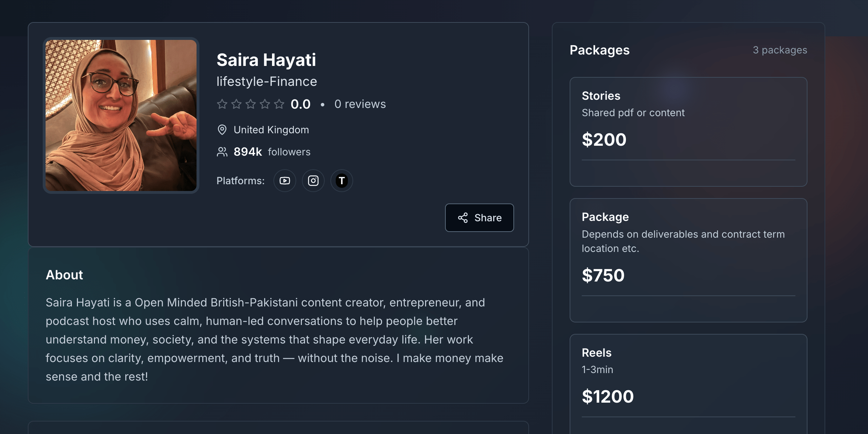The width and height of the screenshot is (868, 434).
Task: Open the TikTok platform icon
Action: 341,181
